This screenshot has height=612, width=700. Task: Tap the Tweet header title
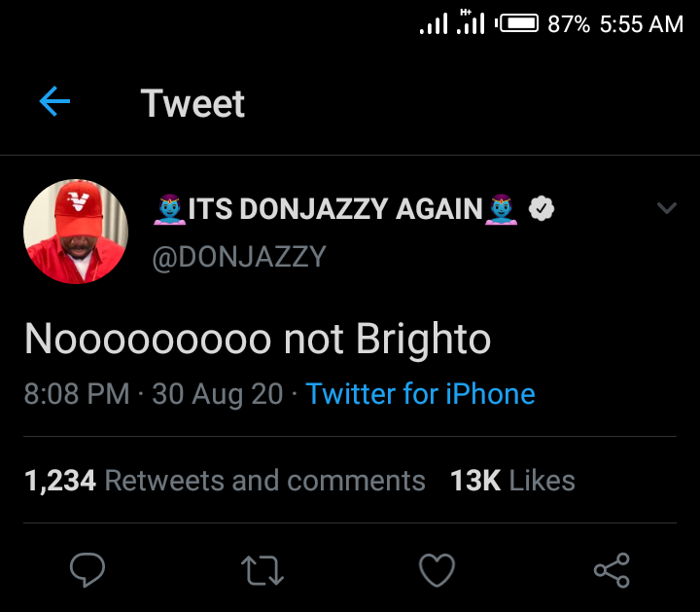pyautogui.click(x=192, y=103)
